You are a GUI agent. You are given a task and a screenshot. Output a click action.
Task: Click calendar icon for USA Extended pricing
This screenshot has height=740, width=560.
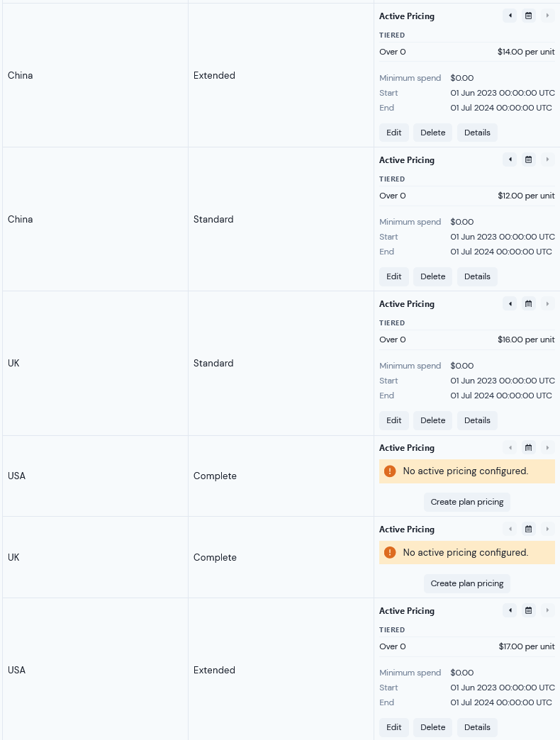pyautogui.click(x=528, y=610)
